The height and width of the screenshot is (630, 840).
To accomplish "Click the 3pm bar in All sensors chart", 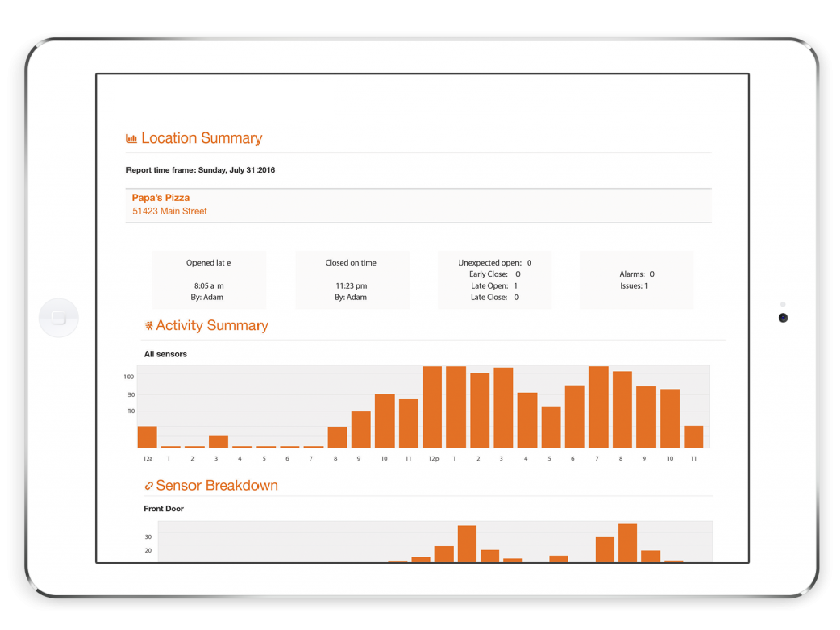I will click(503, 408).
